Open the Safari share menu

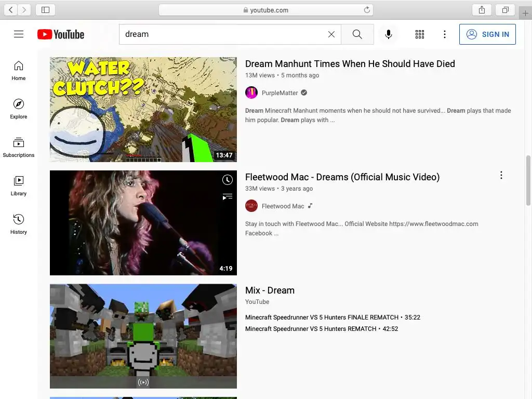(x=482, y=10)
